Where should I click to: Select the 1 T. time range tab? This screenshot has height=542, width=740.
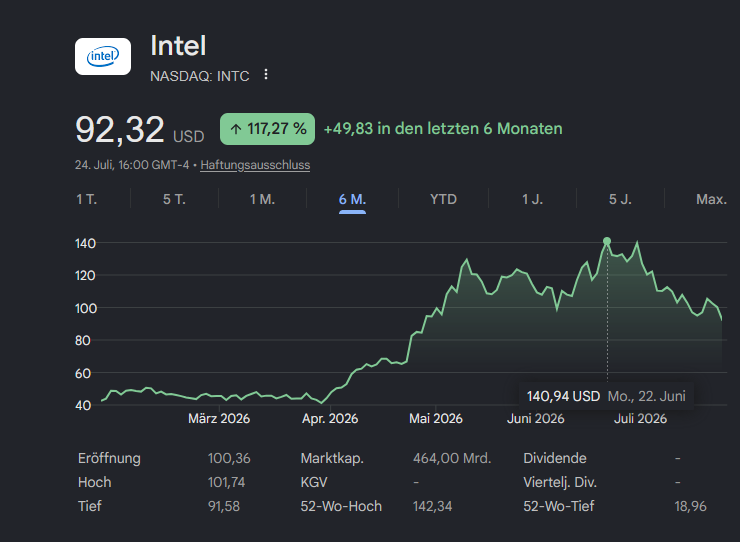(x=87, y=199)
